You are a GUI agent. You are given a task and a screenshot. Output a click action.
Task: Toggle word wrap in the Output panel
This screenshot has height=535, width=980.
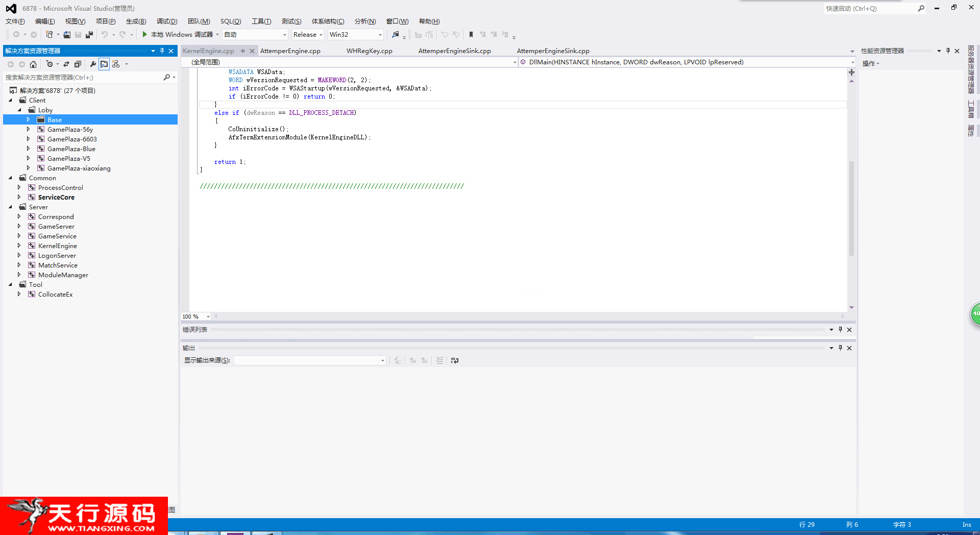pyautogui.click(x=455, y=360)
